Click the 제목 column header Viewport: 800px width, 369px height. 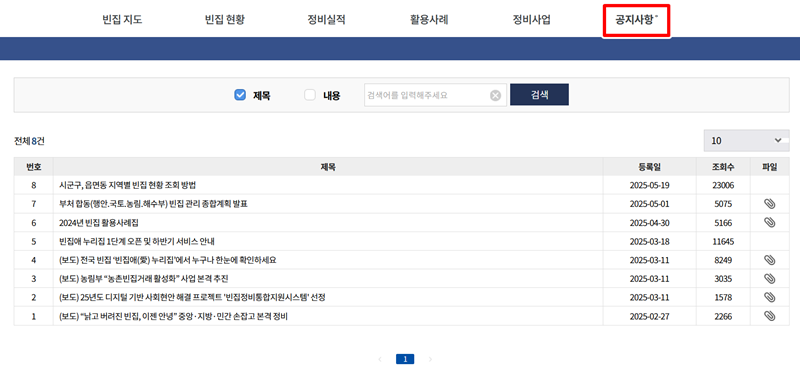328,167
